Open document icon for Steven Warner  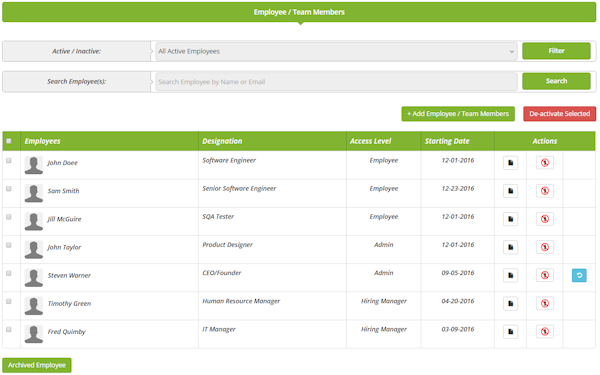510,275
